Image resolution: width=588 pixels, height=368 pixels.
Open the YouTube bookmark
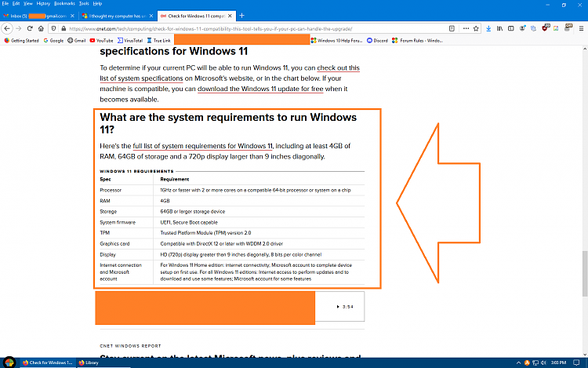tap(101, 41)
